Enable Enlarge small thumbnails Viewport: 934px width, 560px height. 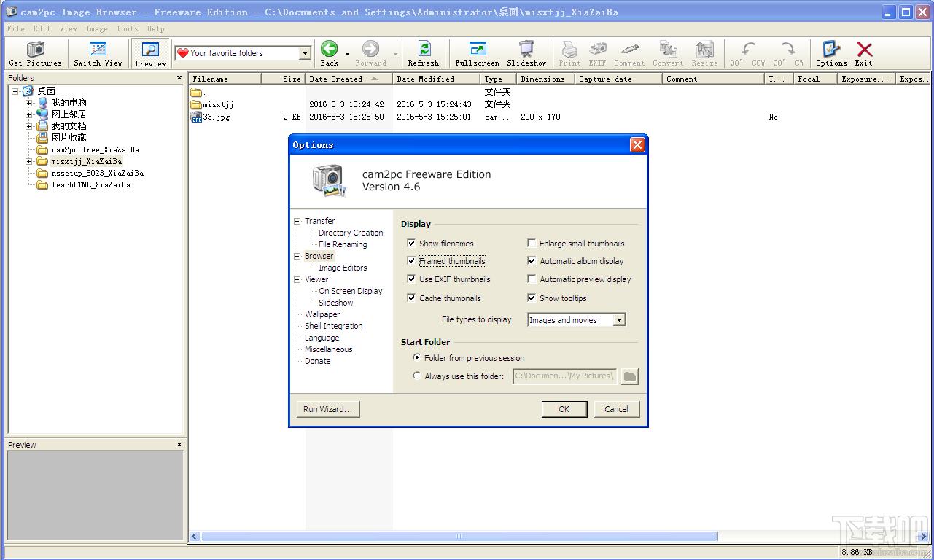[x=532, y=244]
